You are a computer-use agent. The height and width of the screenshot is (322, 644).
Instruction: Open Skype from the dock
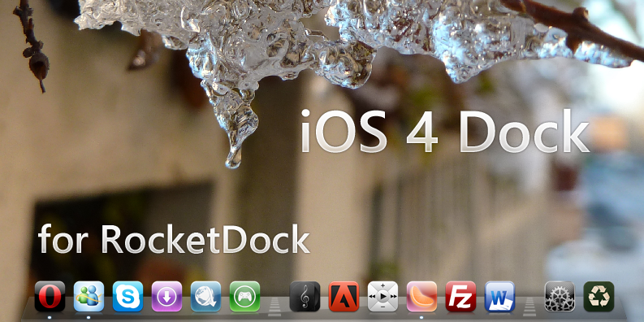(x=128, y=296)
